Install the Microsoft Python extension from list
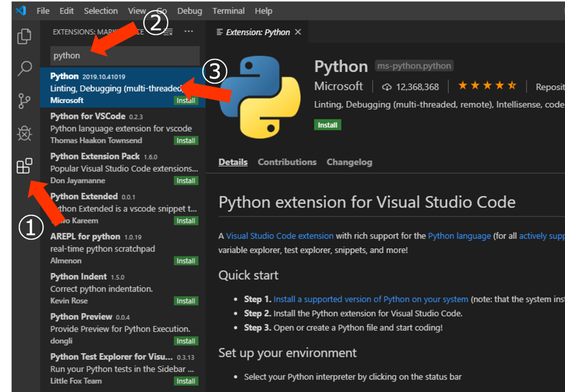 [x=186, y=100]
